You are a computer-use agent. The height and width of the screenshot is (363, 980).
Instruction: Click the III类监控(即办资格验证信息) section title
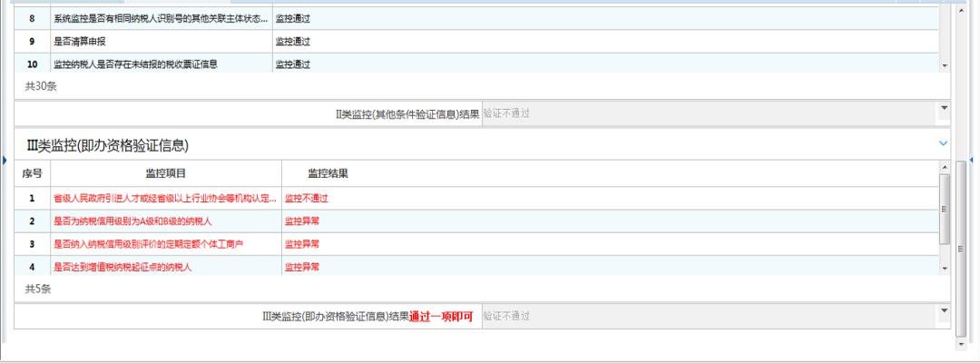click(107, 145)
